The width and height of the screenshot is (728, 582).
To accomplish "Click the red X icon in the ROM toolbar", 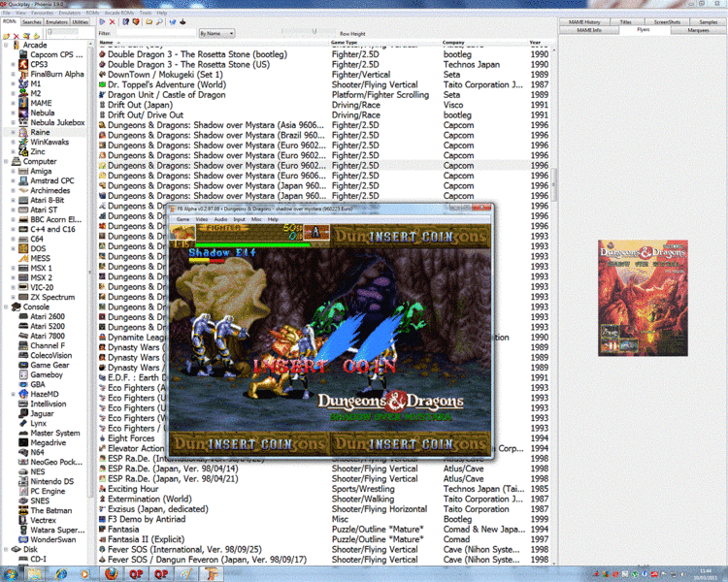I will [112, 21].
